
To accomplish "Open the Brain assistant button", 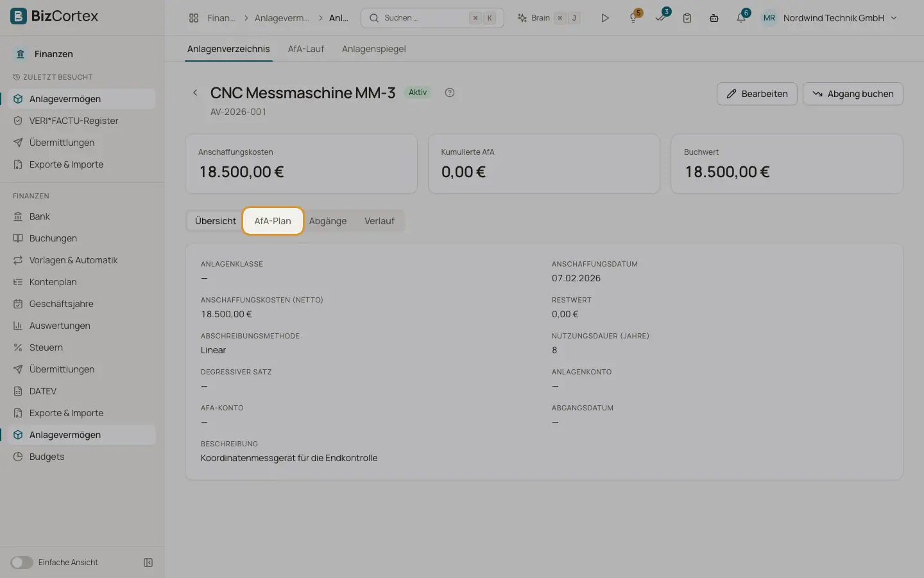I will [549, 18].
